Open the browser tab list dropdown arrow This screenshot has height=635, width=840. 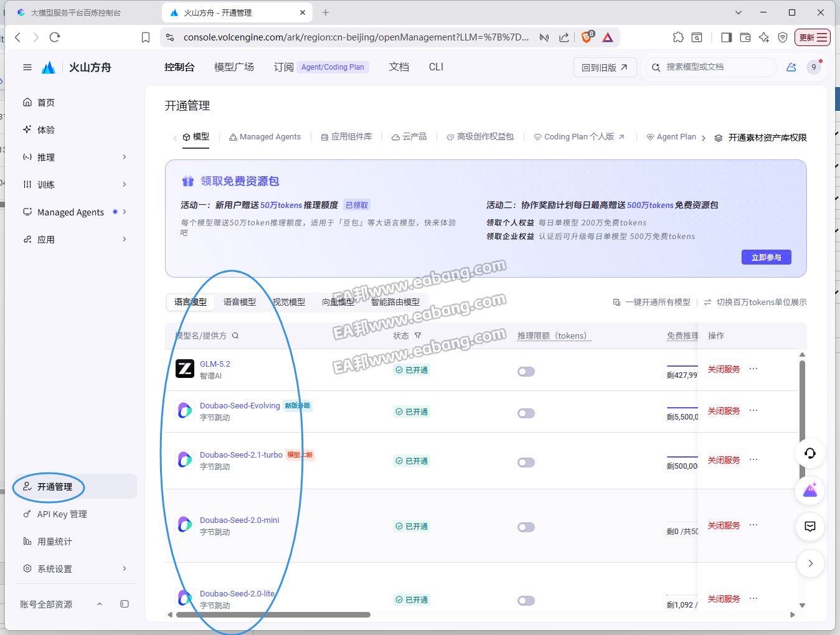pyautogui.click(x=739, y=12)
